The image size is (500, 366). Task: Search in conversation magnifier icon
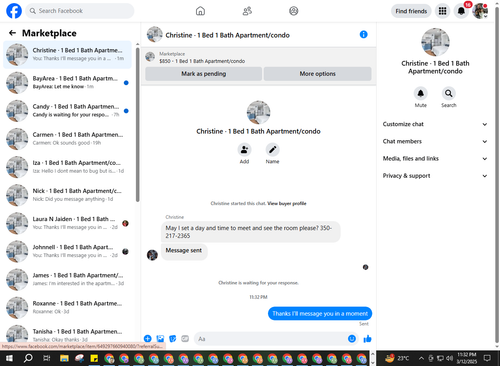pos(449,93)
